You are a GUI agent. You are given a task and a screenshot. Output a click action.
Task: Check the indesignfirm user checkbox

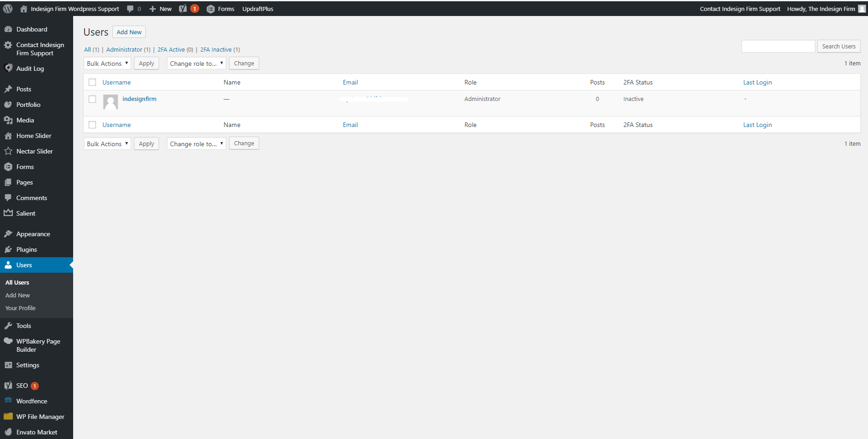click(92, 99)
